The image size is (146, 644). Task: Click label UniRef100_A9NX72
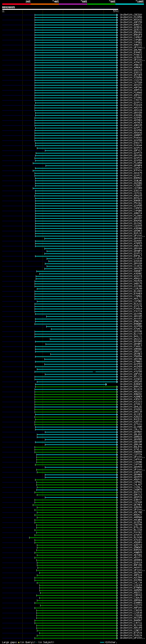point(131,45)
